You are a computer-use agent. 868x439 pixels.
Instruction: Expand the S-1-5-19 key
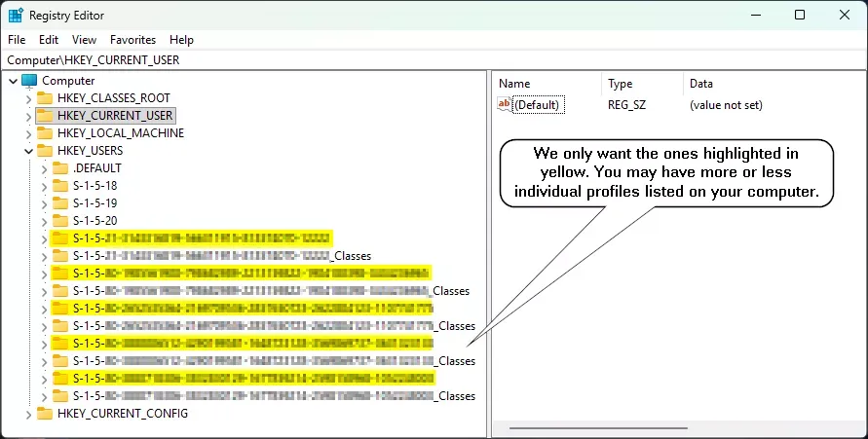44,203
